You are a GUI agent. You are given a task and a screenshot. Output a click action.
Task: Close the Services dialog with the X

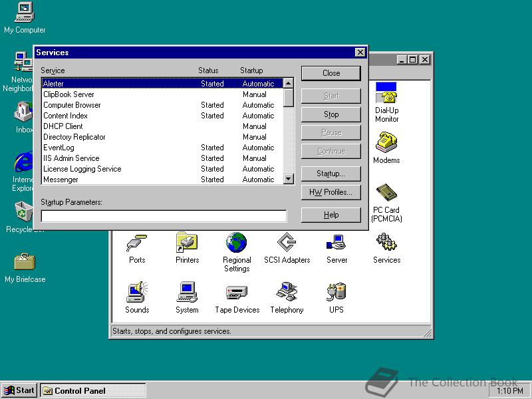click(360, 53)
